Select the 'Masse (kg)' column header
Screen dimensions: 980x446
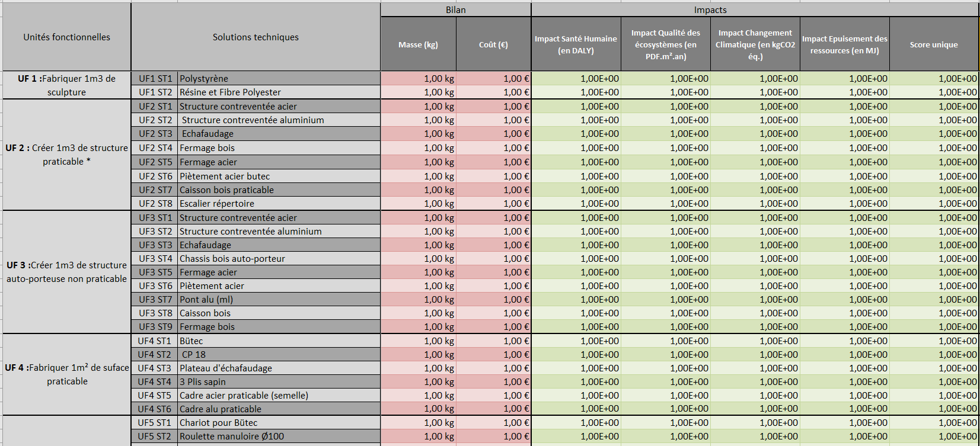[x=418, y=45]
